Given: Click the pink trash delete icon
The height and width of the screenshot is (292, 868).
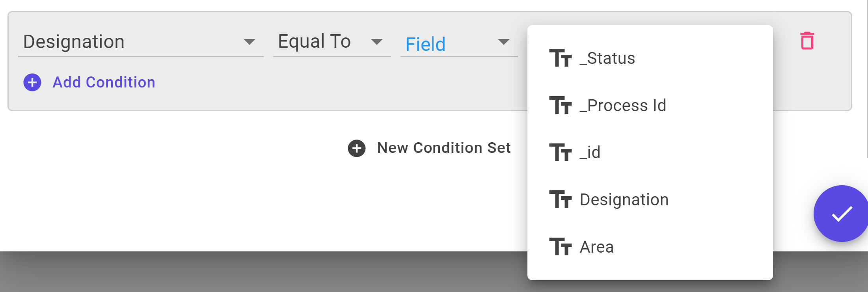Looking at the screenshot, I should pos(807,41).
